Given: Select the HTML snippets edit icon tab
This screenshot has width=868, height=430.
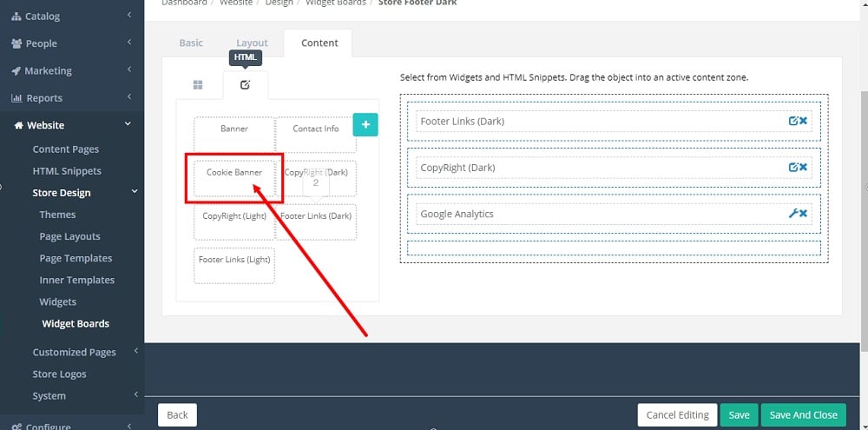Looking at the screenshot, I should 246,85.
